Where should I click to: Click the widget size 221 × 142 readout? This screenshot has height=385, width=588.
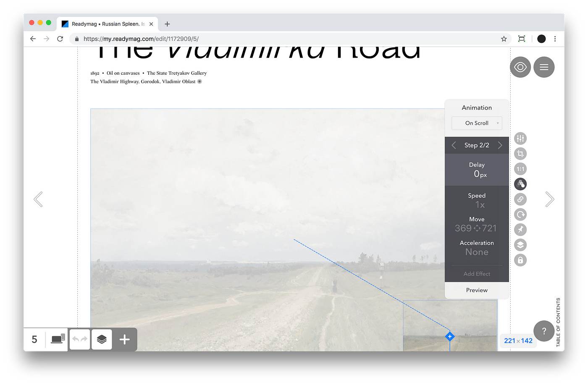[518, 341]
